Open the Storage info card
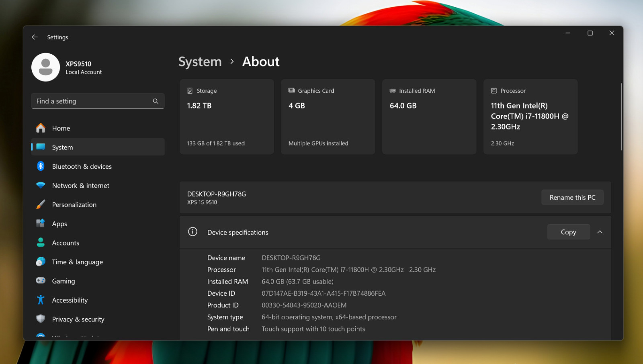The width and height of the screenshot is (643, 364). click(227, 117)
